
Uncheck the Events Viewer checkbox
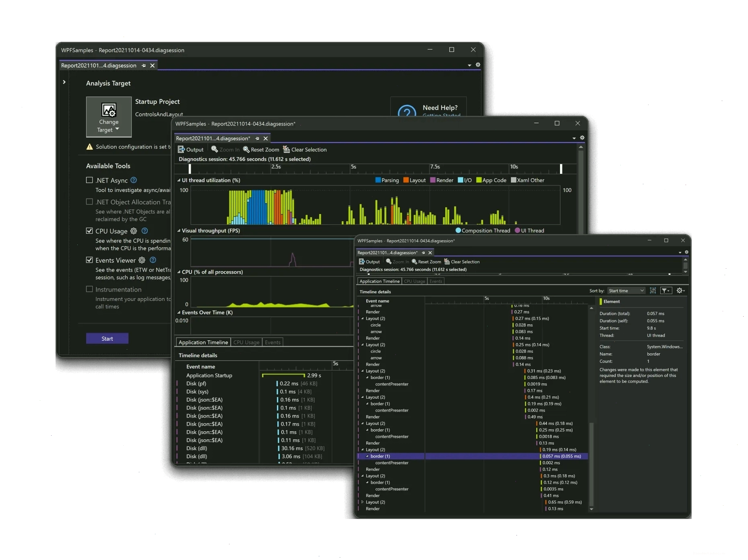(x=89, y=260)
